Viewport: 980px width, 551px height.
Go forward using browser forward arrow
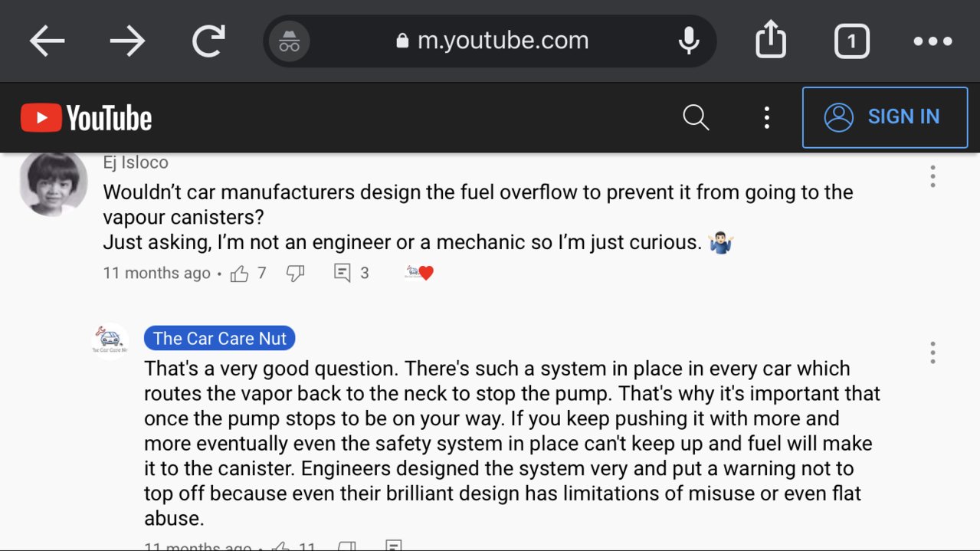(x=127, y=41)
